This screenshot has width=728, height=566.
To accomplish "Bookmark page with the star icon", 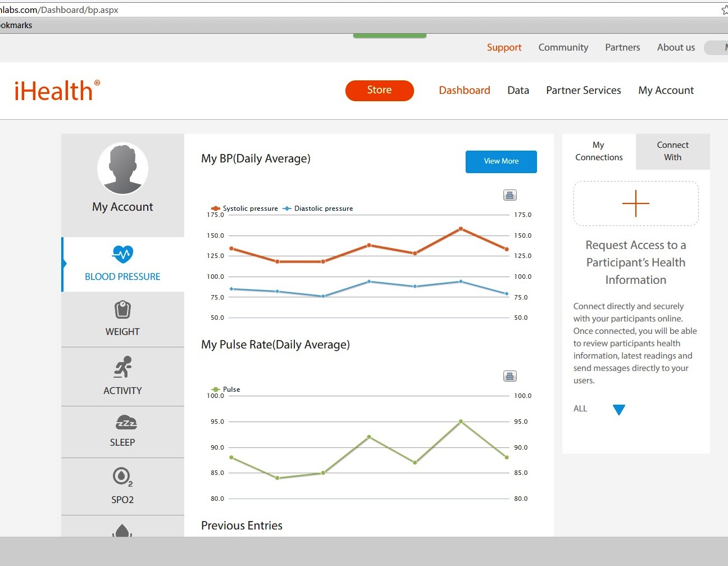I will [x=725, y=10].
